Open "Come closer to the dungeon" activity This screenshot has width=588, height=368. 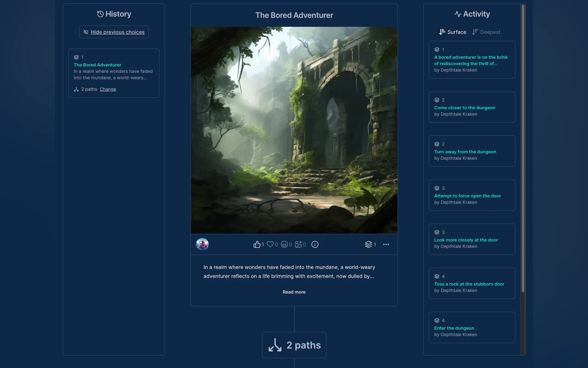click(465, 108)
